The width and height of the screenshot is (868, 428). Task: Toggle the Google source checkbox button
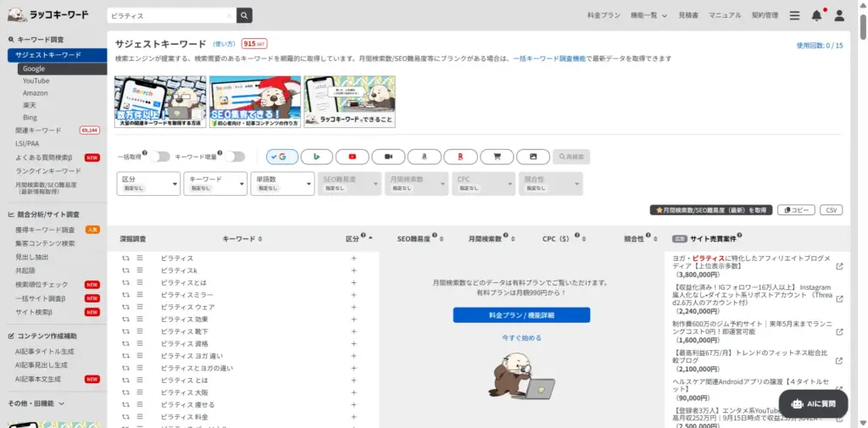pos(281,157)
